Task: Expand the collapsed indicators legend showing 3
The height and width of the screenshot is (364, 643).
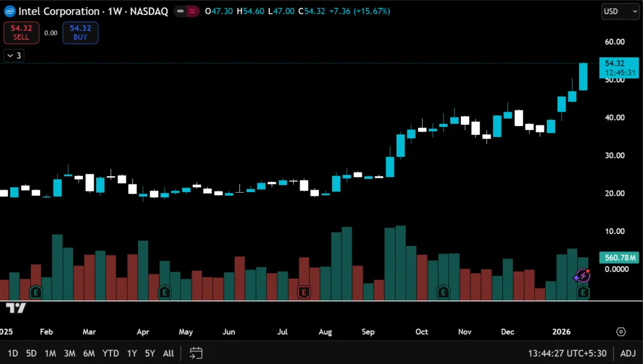Action: (14, 55)
